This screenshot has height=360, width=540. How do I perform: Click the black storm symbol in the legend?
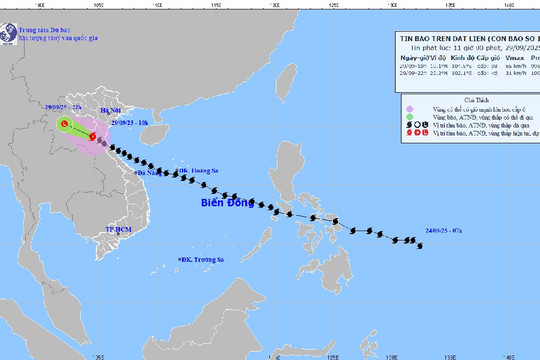click(409, 125)
